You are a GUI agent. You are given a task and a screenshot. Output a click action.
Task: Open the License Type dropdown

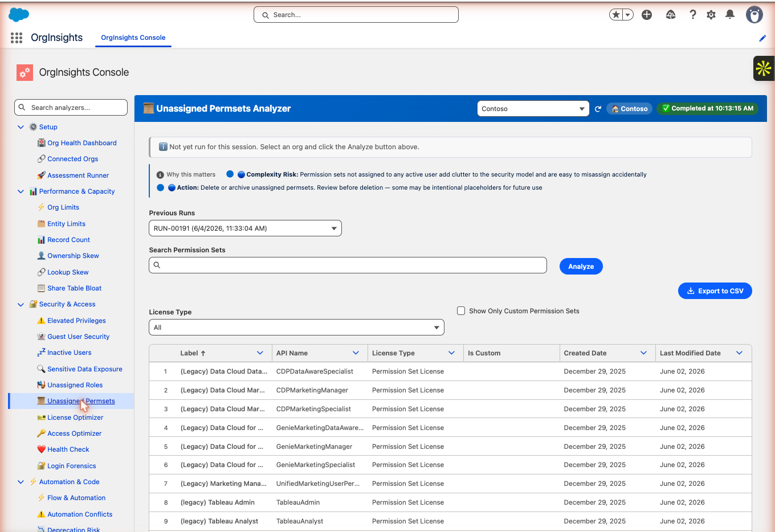click(x=296, y=328)
